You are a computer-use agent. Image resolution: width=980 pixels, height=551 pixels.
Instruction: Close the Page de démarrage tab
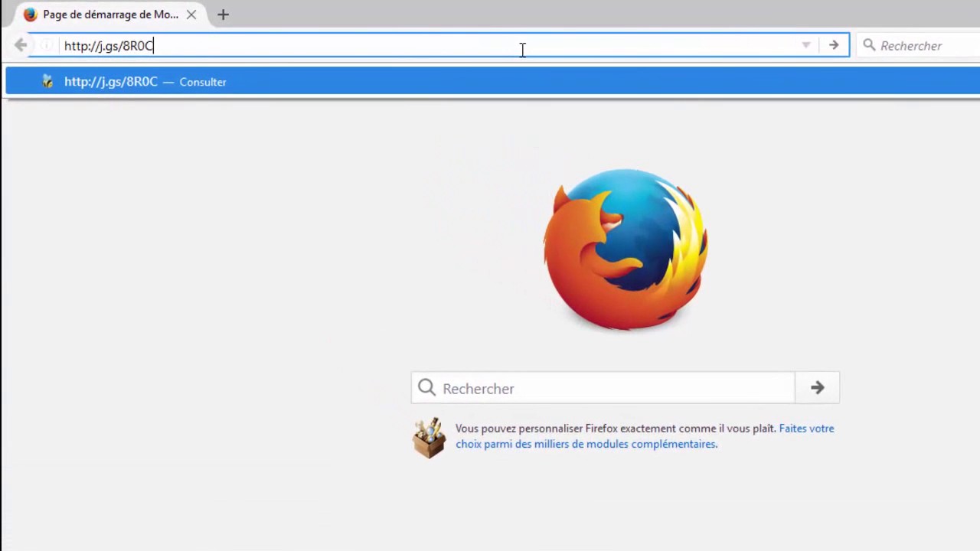click(191, 15)
